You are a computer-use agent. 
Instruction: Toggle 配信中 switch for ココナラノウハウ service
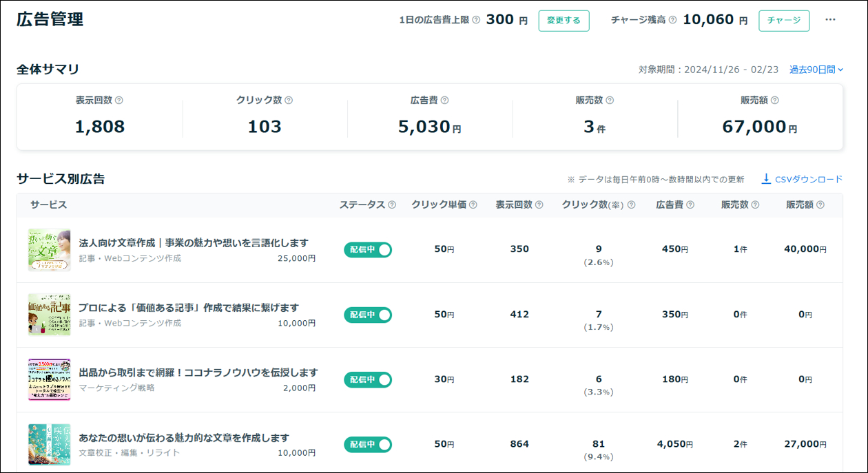pos(368,379)
